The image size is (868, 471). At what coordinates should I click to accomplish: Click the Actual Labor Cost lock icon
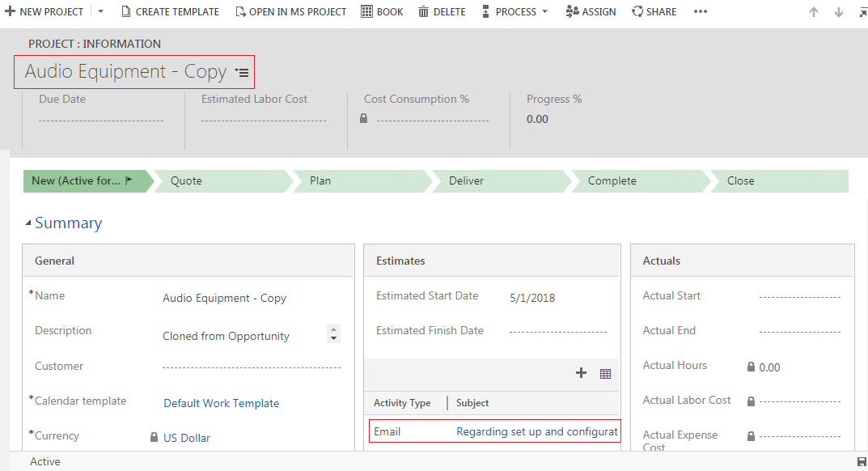(751, 401)
